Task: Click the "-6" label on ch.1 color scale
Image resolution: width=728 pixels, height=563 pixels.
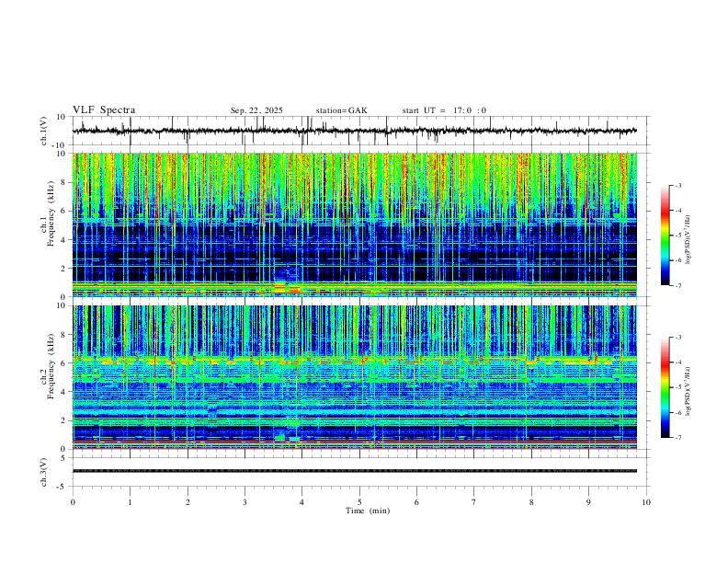Action: [x=678, y=260]
